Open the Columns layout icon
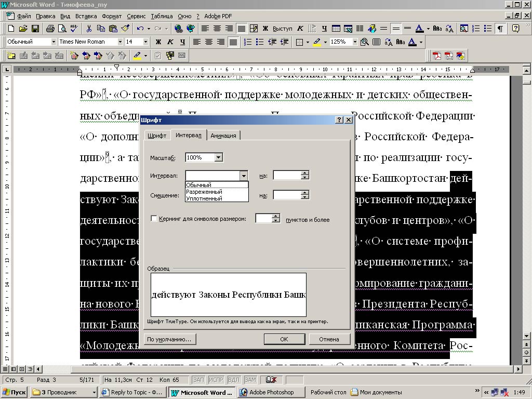Screen dimensions: 532x399 (x=360, y=29)
